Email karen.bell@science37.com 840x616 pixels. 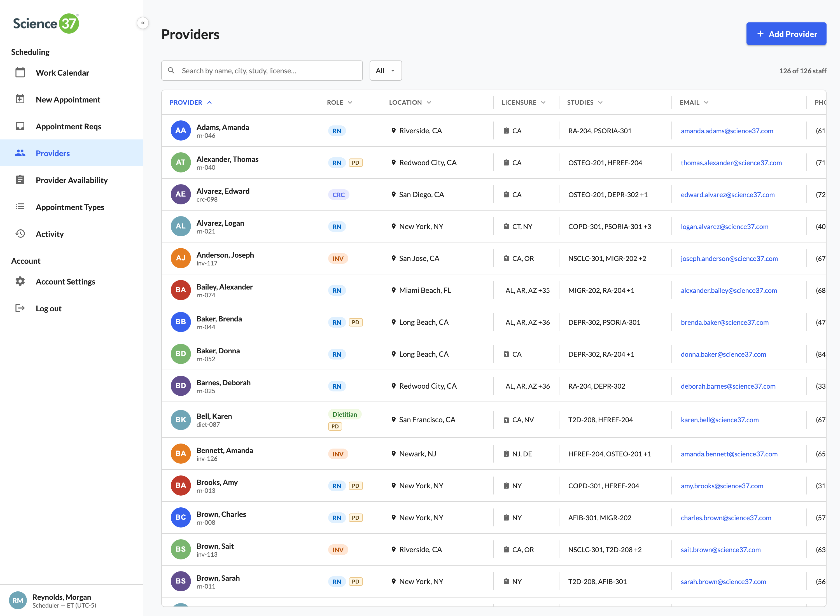tap(720, 419)
